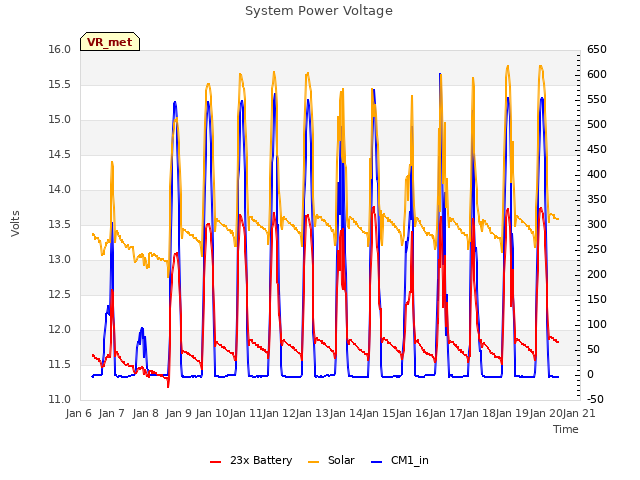Click the Jan 9 x-axis tick label
Image resolution: width=640 pixels, height=480 pixels.
point(179,413)
